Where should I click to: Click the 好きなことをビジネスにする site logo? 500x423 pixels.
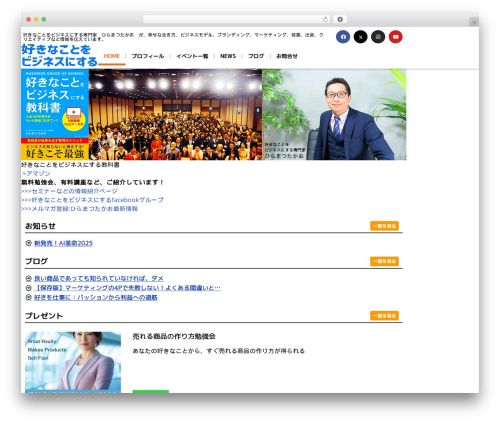(59, 55)
